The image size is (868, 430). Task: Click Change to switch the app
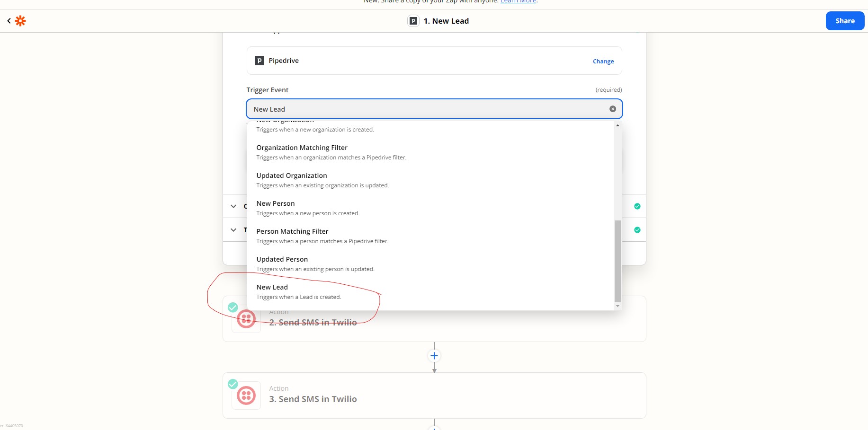click(x=603, y=61)
